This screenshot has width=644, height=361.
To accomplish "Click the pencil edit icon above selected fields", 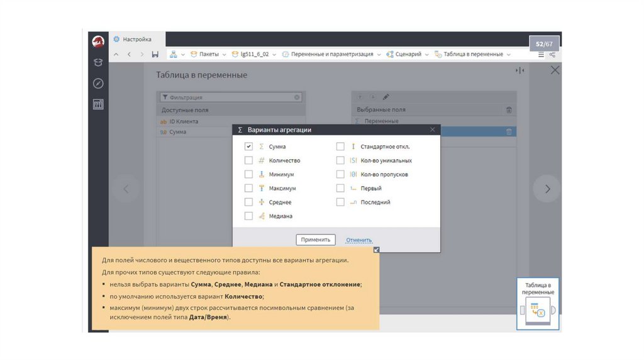I will click(386, 97).
